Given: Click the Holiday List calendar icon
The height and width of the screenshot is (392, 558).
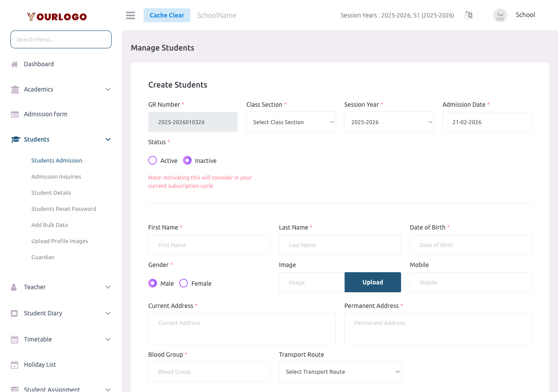Looking at the screenshot, I should pyautogui.click(x=15, y=365).
